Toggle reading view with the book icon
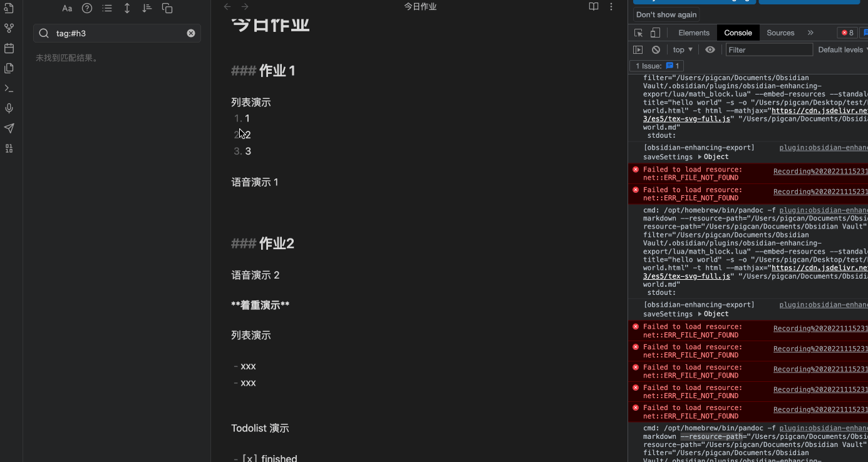Screen dimensions: 868x462 (x=592, y=6)
